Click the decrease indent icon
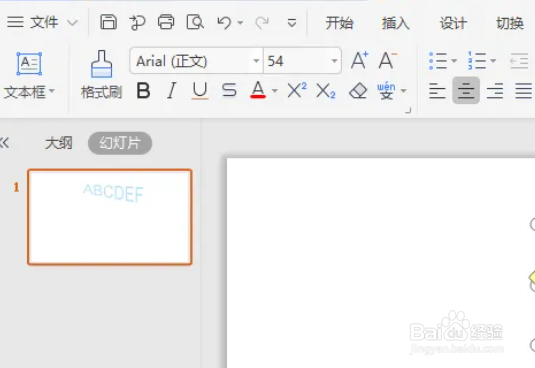The width and height of the screenshot is (535, 368). pos(519,61)
